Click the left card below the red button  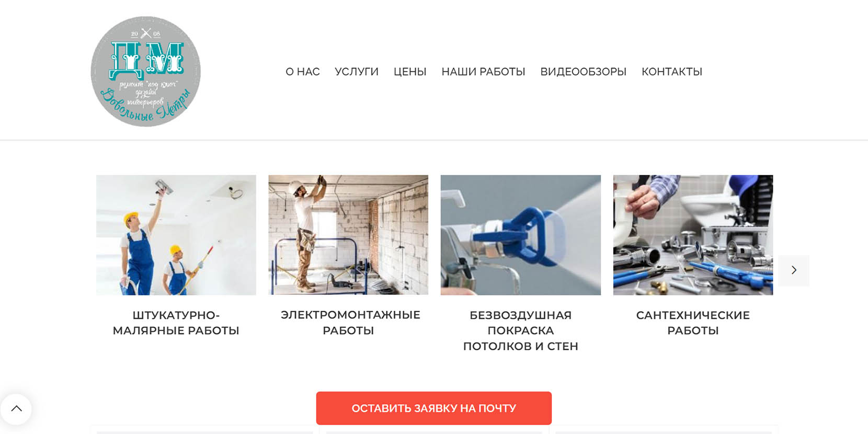point(204,431)
